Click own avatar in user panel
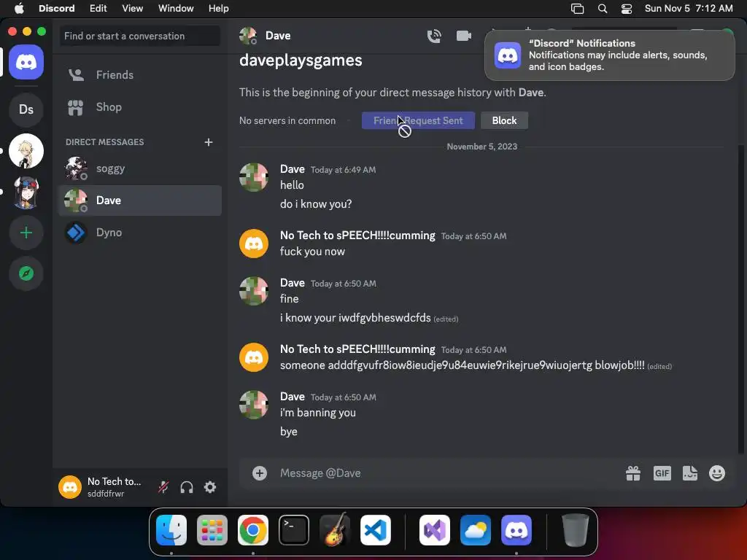Screen dimensions: 747x560 coord(70,487)
